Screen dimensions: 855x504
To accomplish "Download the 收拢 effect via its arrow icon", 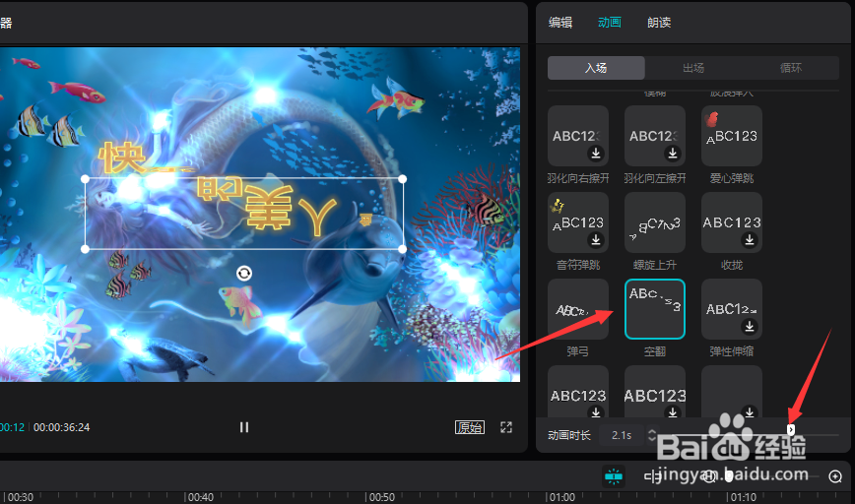I will tap(750, 240).
